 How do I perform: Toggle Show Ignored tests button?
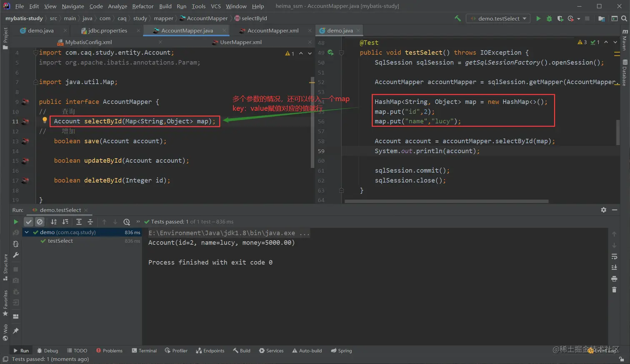point(40,222)
